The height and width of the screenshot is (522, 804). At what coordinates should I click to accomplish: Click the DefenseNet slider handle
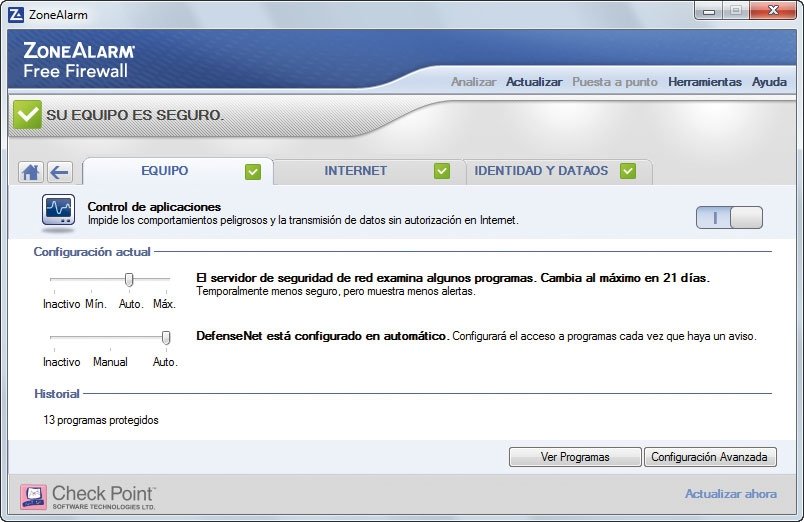166,337
